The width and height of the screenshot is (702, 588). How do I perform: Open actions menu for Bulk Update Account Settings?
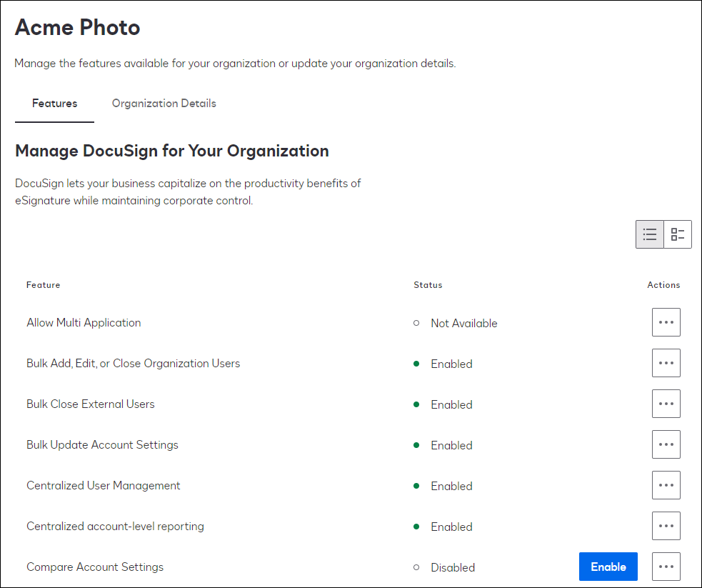tap(666, 444)
